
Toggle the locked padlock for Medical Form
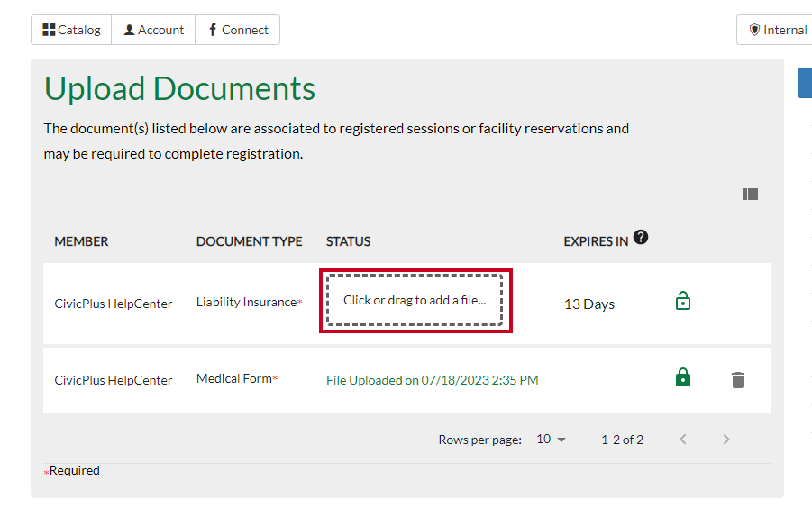[683, 377]
